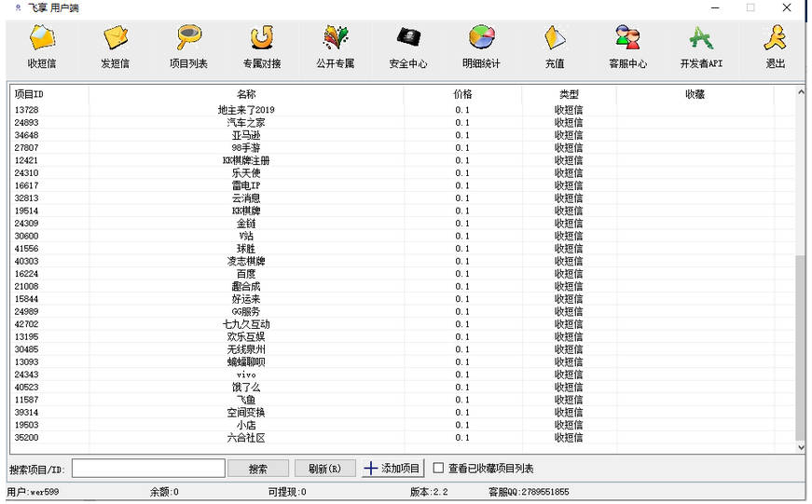Click 余额:0 in status bar
Screen dimensions: 812x504
click(x=164, y=492)
